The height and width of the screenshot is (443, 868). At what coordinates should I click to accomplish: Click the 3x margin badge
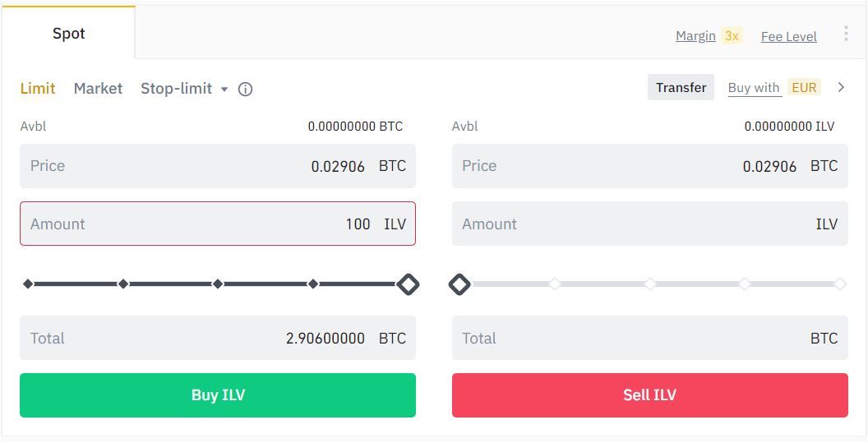[732, 36]
